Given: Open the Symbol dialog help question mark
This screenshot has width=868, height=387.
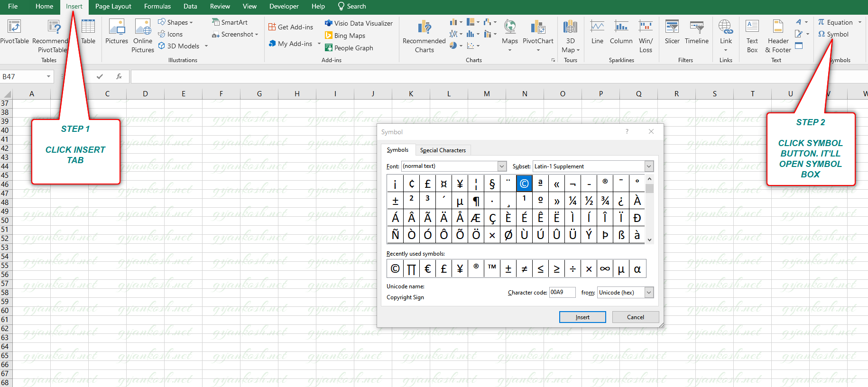Looking at the screenshot, I should [x=627, y=131].
